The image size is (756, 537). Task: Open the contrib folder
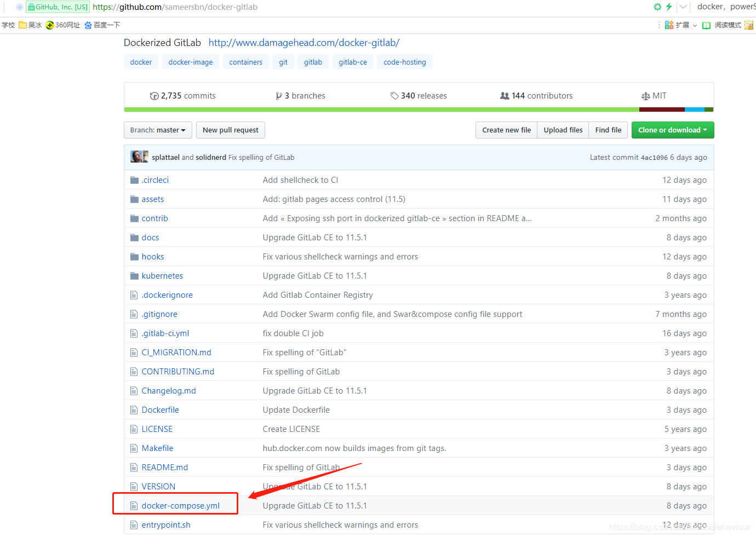(x=154, y=218)
